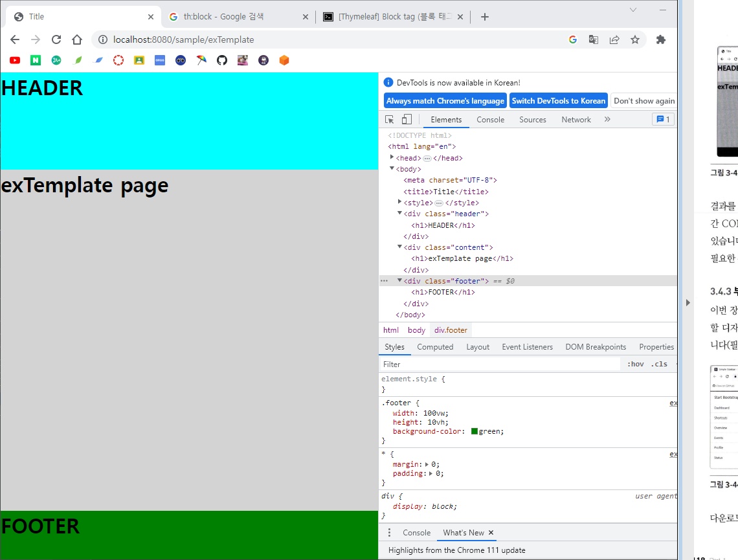Open the GitHub bookmark icon
Image resolution: width=738 pixels, height=560 pixels.
click(x=221, y=60)
